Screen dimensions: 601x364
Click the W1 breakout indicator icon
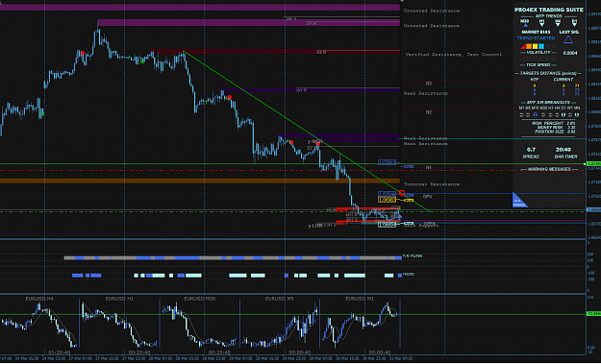click(x=569, y=115)
